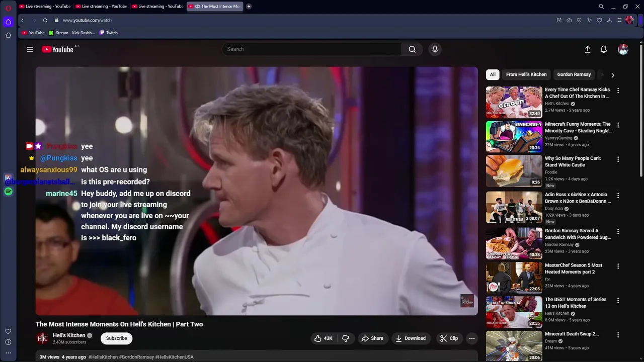
Task: Click the Clip button
Action: click(449, 338)
